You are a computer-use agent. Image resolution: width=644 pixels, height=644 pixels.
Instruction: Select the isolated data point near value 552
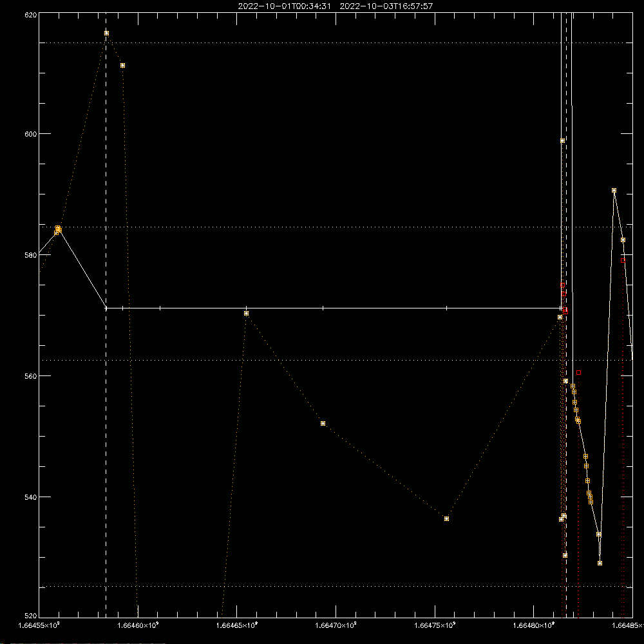(x=323, y=424)
